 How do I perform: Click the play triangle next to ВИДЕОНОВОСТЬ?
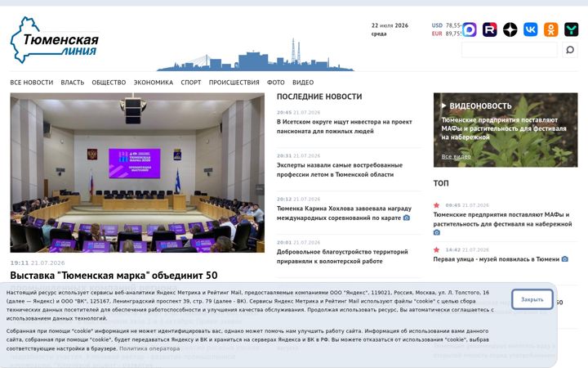coord(443,105)
